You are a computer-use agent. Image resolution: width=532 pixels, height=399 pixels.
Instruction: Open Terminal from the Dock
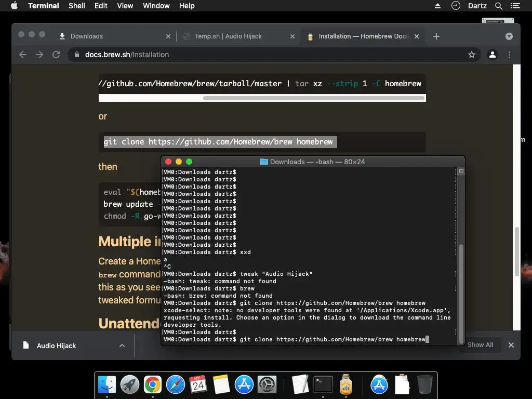point(323,385)
